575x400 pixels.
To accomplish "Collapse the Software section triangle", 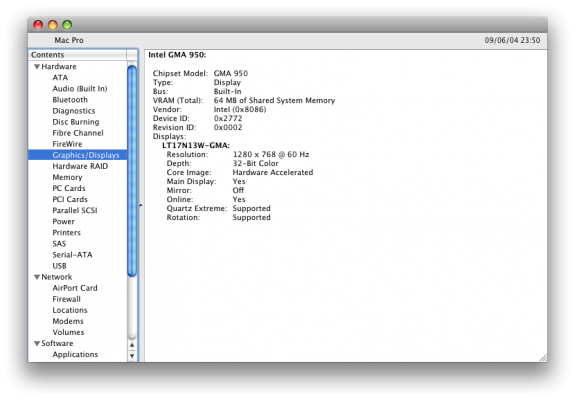I will tap(37, 344).
